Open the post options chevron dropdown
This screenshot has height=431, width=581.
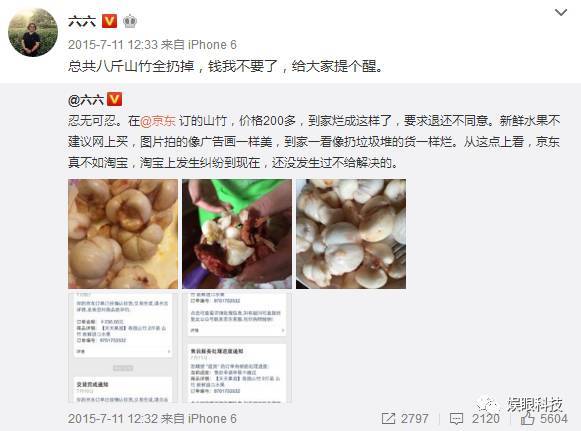tap(561, 13)
